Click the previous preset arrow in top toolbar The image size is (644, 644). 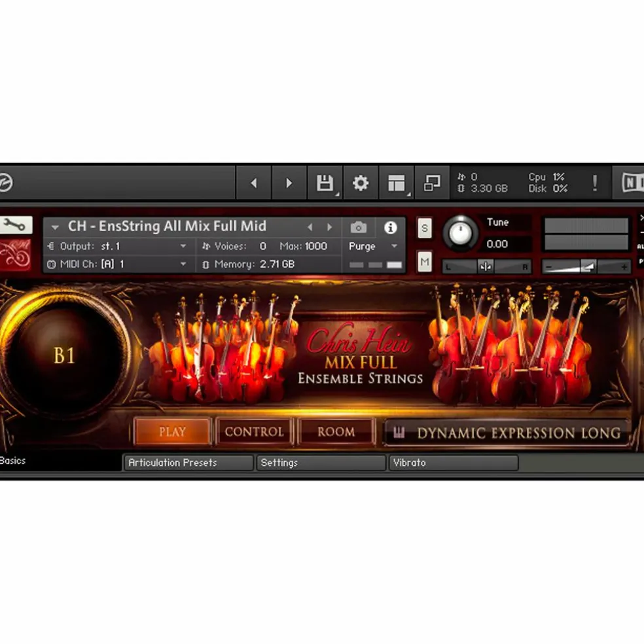point(254,183)
